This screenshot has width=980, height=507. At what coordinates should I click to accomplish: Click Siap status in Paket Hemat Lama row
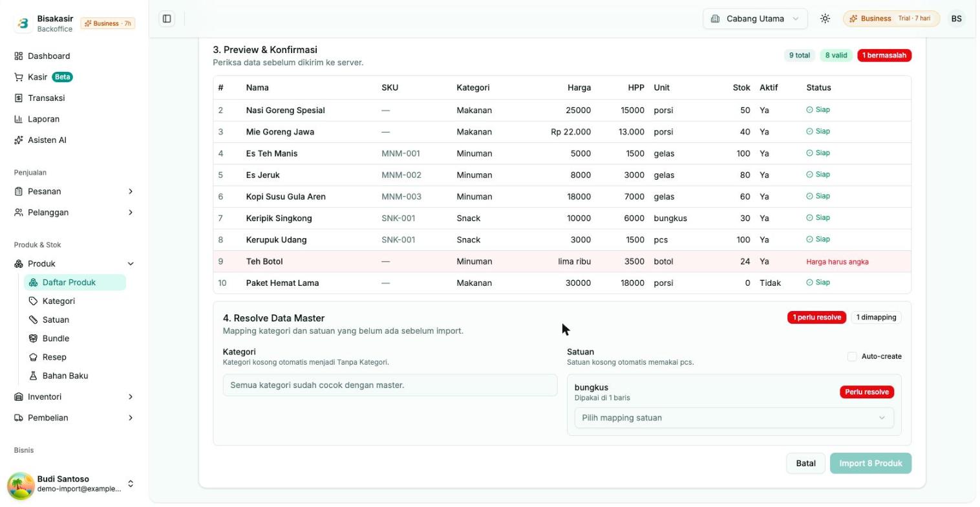818,283
